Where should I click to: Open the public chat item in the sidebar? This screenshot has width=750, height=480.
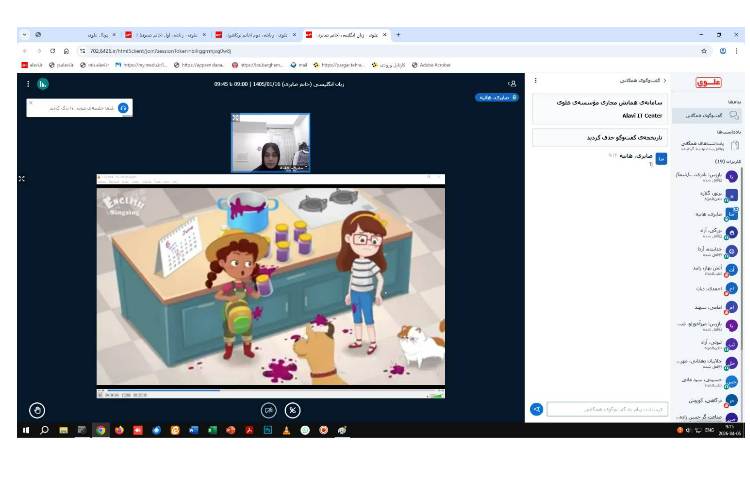coord(707,115)
